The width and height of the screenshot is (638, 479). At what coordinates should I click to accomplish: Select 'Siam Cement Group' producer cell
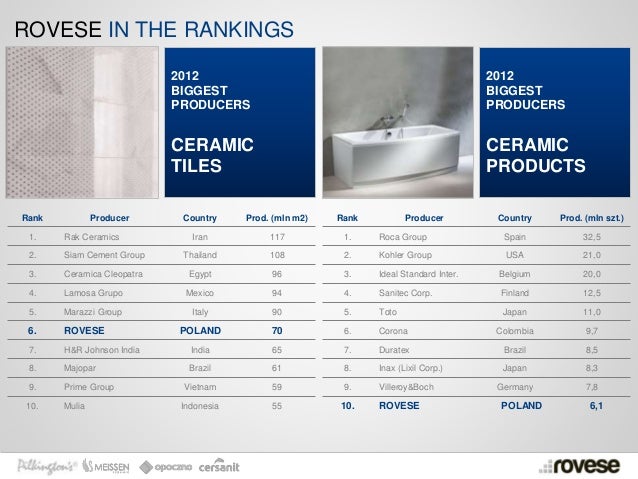click(x=104, y=255)
